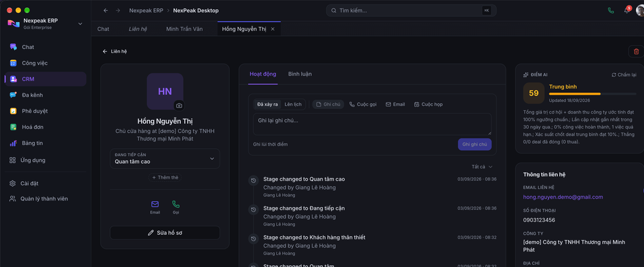Screen dimensions: 644x267
Task: Click Sửa hồ sơ button
Action: (x=165, y=233)
